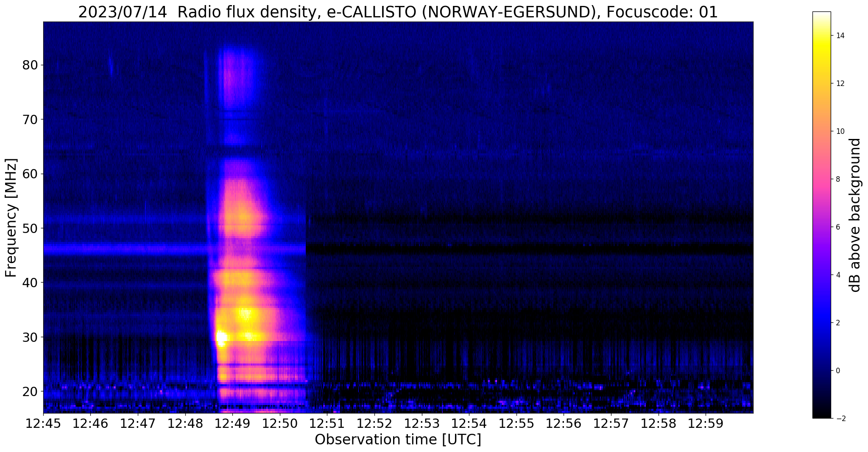
Task: Click the 20 MHz frequency tick label
Action: (x=30, y=391)
